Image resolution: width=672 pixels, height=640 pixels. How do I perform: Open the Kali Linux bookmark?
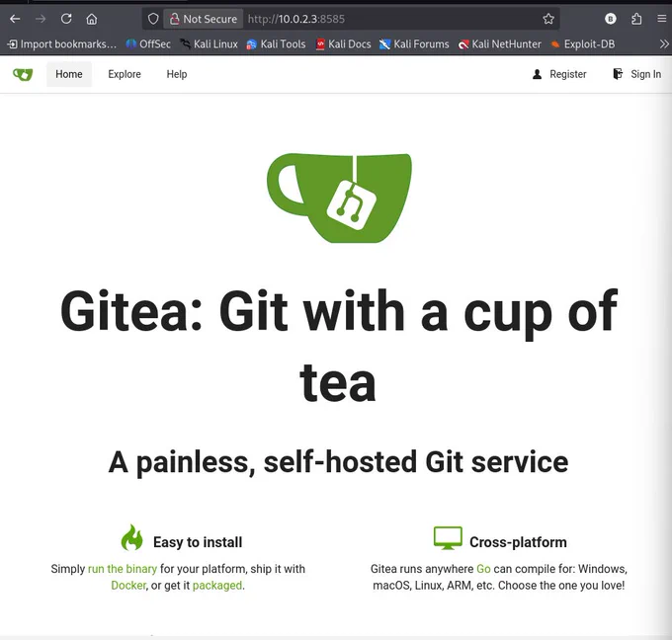click(x=209, y=44)
